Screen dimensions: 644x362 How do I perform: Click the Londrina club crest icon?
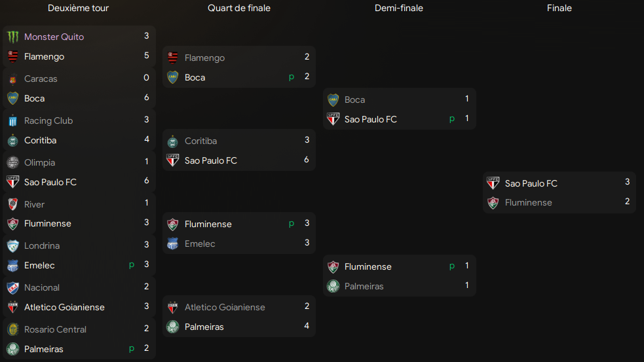coord(12,246)
